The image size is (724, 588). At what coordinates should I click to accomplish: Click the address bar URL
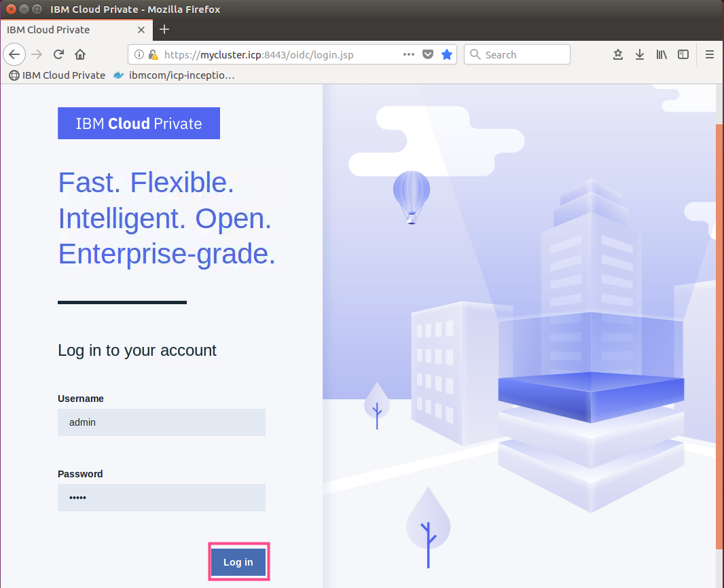259,54
